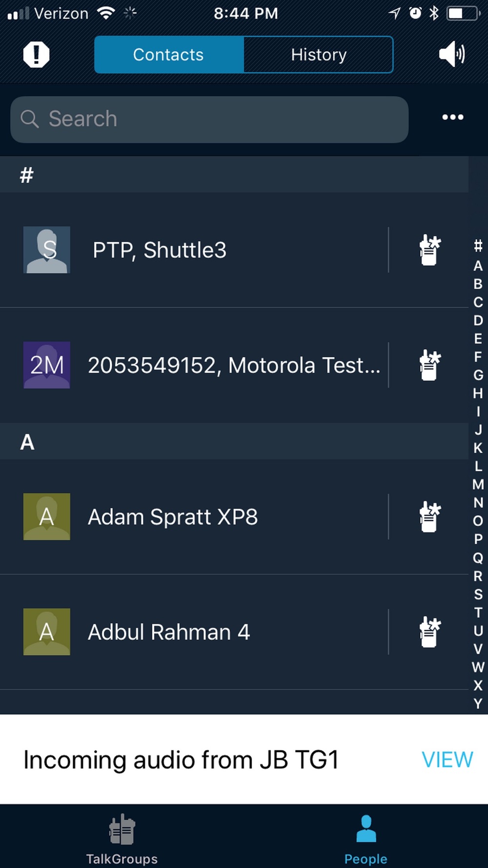Click the VIEW link for incoming audio
488x868 pixels.
tap(447, 760)
